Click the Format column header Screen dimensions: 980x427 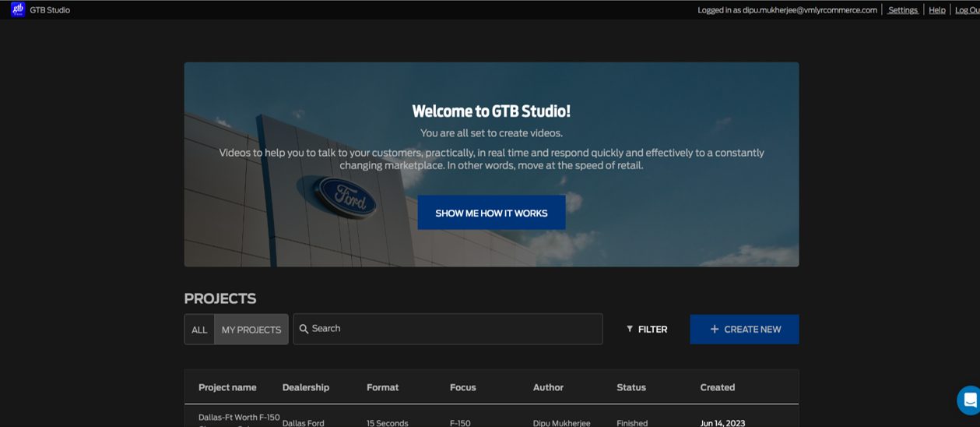point(382,387)
